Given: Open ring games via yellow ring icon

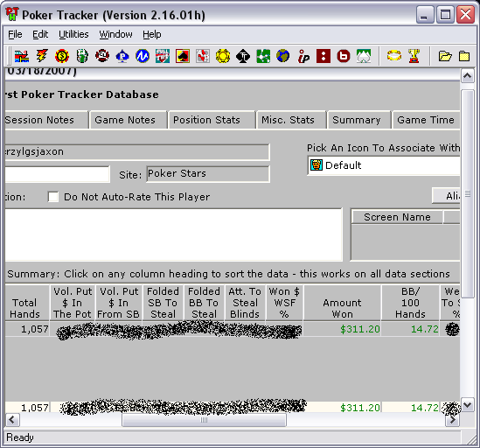Looking at the screenshot, I should coord(394,56).
